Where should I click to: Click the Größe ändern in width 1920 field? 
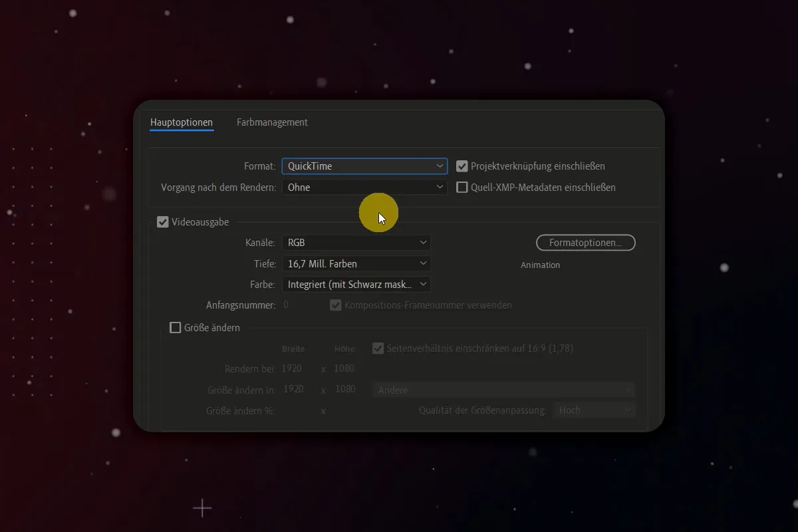(295, 389)
